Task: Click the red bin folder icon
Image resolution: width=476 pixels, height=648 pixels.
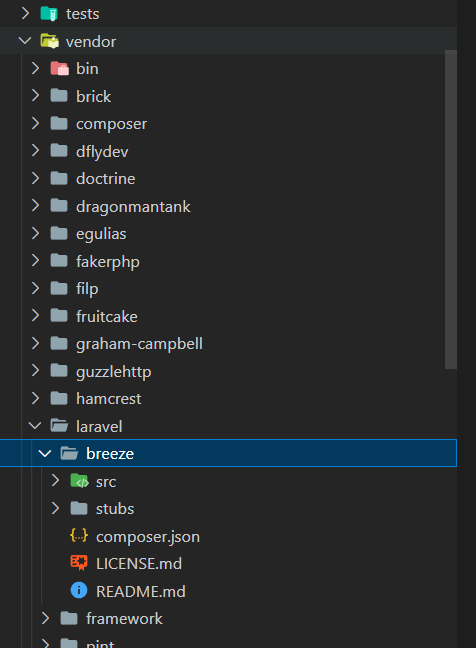Action: pos(59,69)
